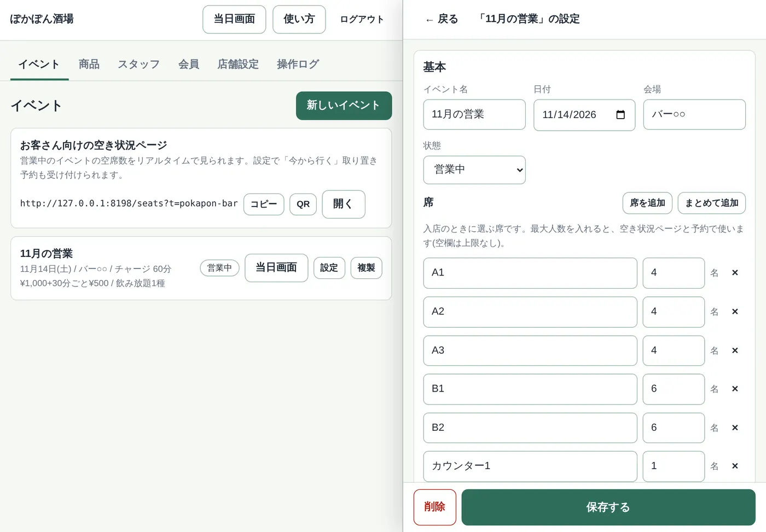Remove seat A2 with its × icon
766x532 pixels.
[735, 312]
